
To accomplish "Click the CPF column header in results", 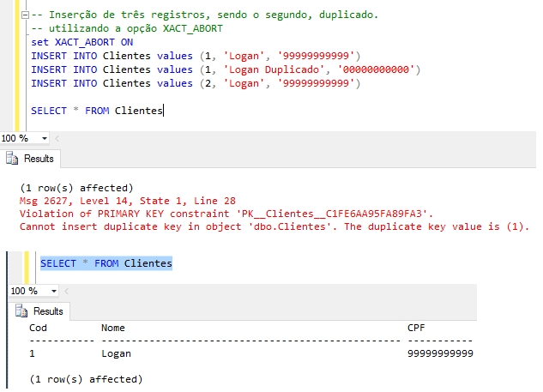I will (x=416, y=328).
